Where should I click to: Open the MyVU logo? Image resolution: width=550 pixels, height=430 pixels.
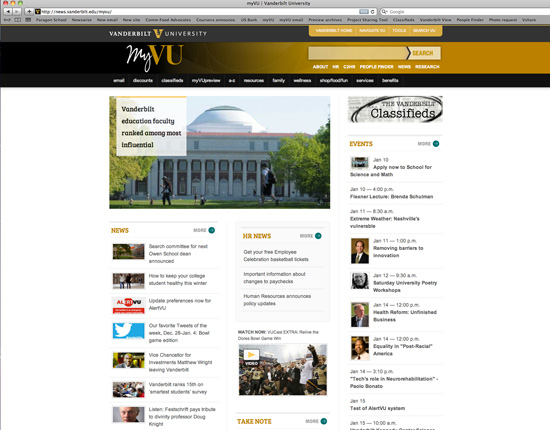155,58
